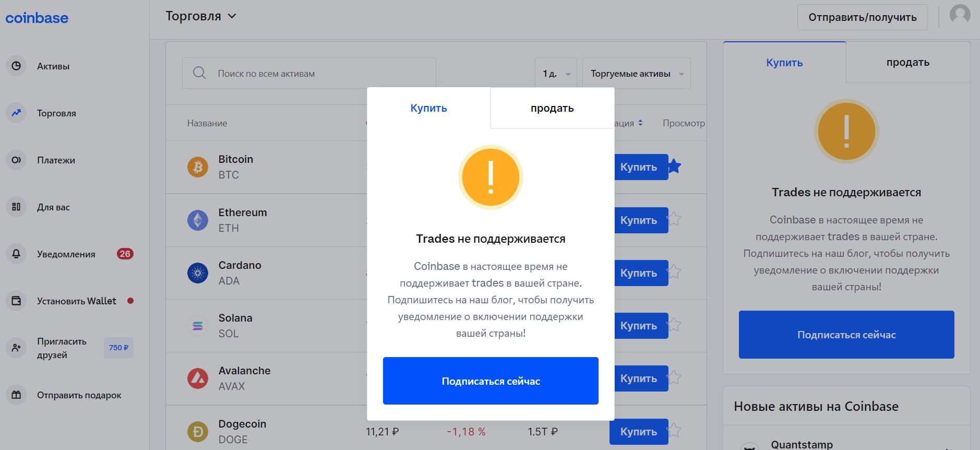Sort by the capitalization column arrows
This screenshot has width=980, height=450.
(640, 123)
